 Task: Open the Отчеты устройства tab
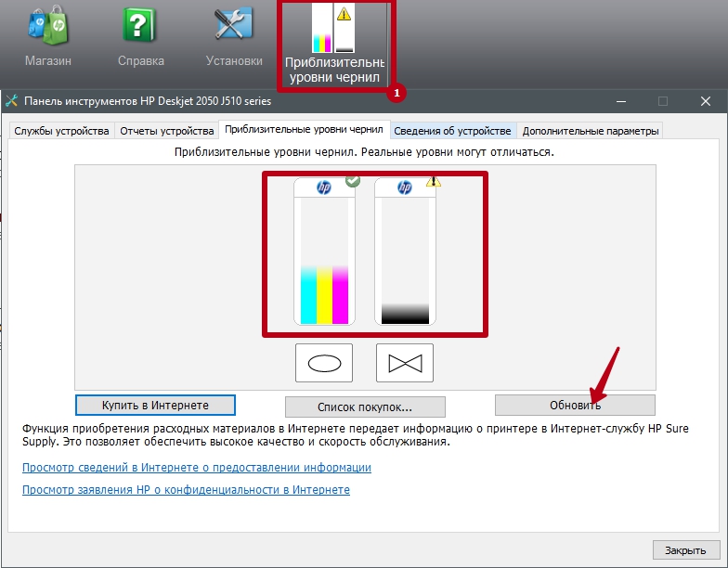point(167,131)
